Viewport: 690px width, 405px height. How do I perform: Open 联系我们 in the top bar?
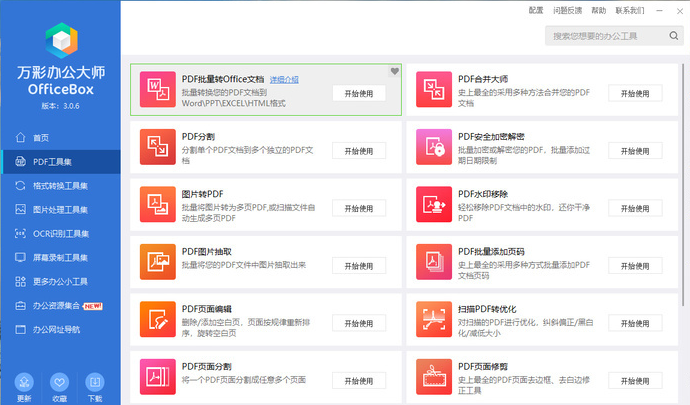[630, 11]
